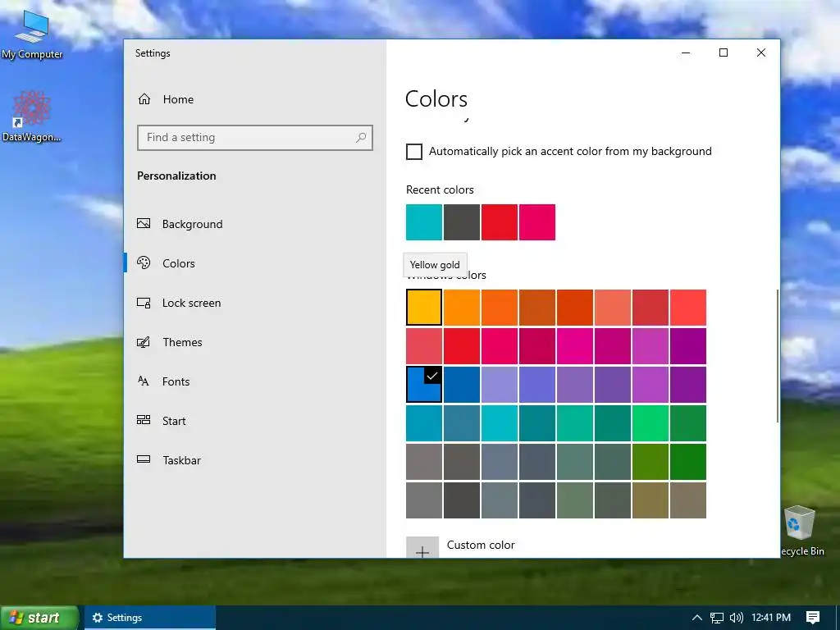Pick the red recent color swatch
The width and height of the screenshot is (840, 630).
[x=500, y=222]
